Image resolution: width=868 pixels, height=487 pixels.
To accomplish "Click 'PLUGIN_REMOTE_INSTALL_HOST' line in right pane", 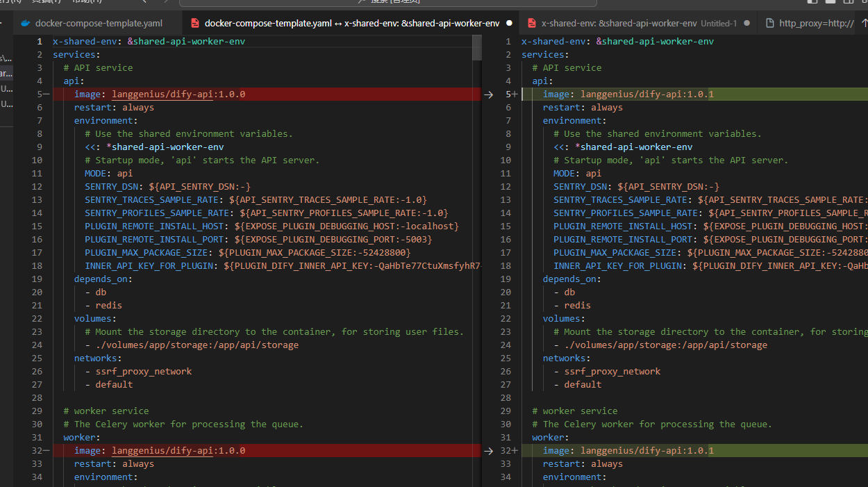I will (710, 226).
